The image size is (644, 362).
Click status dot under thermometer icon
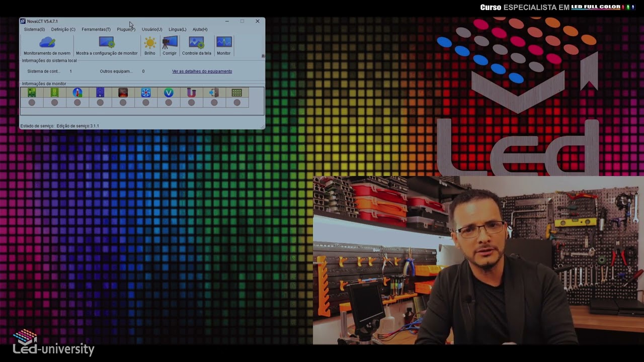pos(77,103)
